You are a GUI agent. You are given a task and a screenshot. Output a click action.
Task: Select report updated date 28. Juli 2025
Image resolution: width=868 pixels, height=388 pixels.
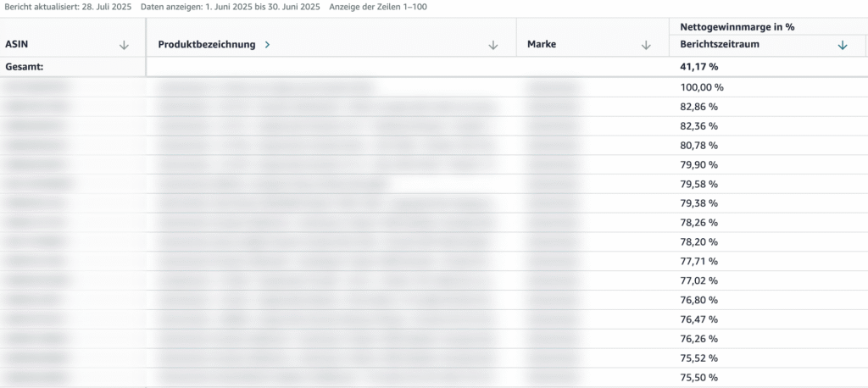105,7
